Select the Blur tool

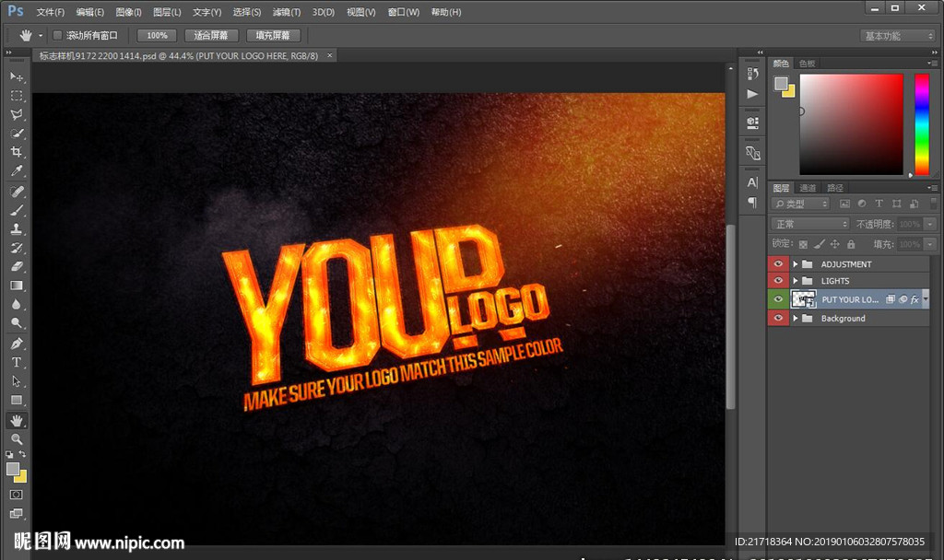point(17,304)
